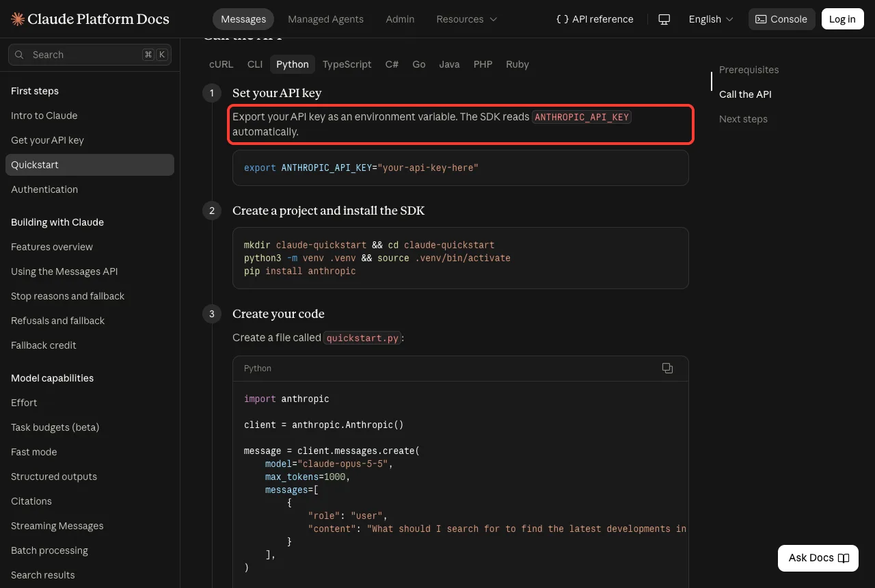The height and width of the screenshot is (588, 875).
Task: Jump to Prerequisites section
Action: pos(749,70)
